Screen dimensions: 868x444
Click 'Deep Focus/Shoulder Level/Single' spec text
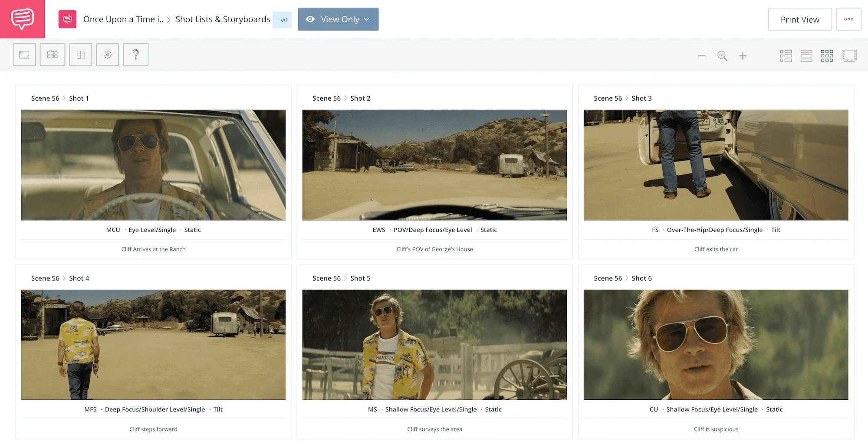(155, 409)
